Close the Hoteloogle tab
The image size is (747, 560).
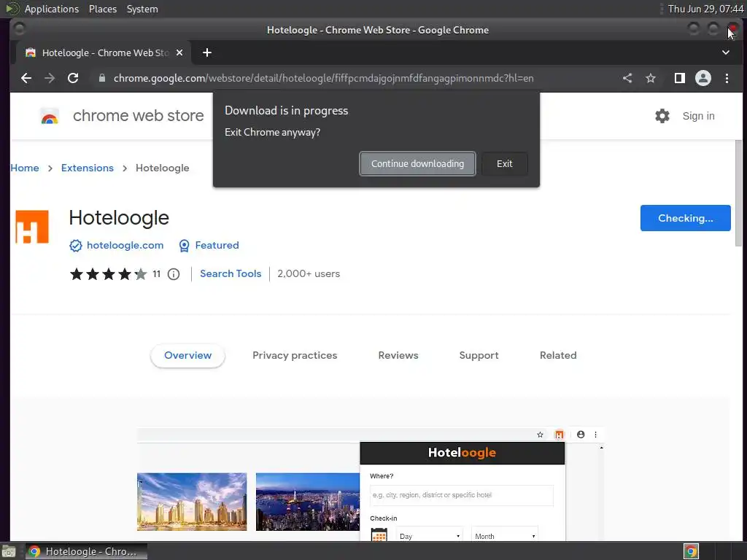[x=179, y=52]
